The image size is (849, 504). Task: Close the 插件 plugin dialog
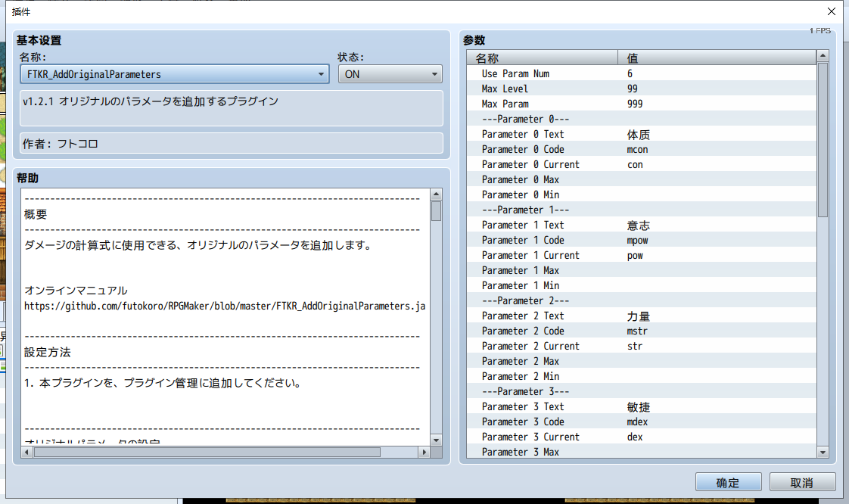click(x=832, y=11)
